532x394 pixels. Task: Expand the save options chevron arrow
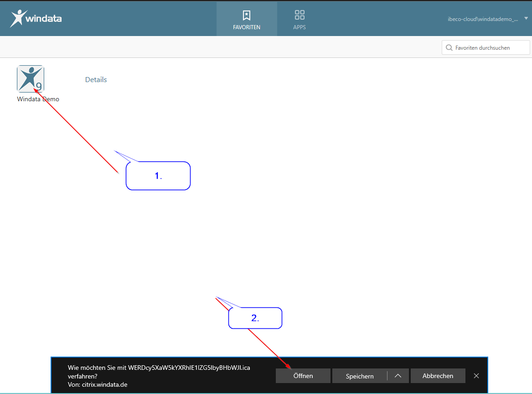pos(398,376)
